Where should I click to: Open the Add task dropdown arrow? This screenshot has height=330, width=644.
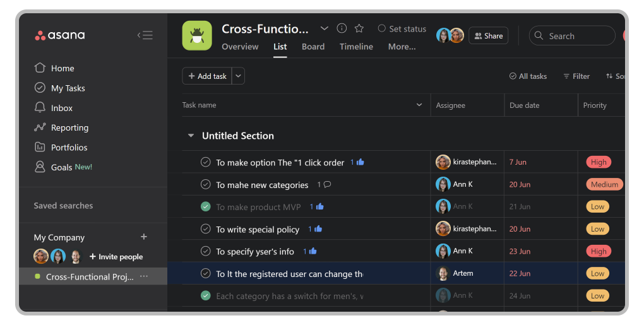pos(238,76)
